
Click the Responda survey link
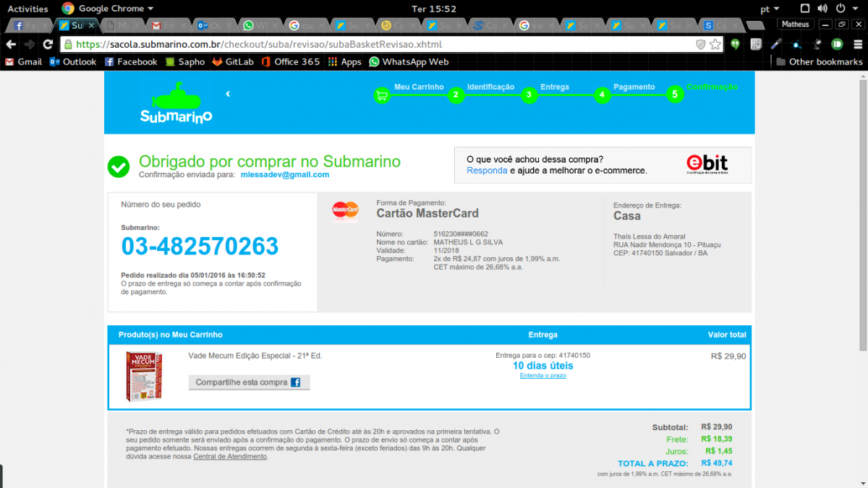pyautogui.click(x=487, y=171)
